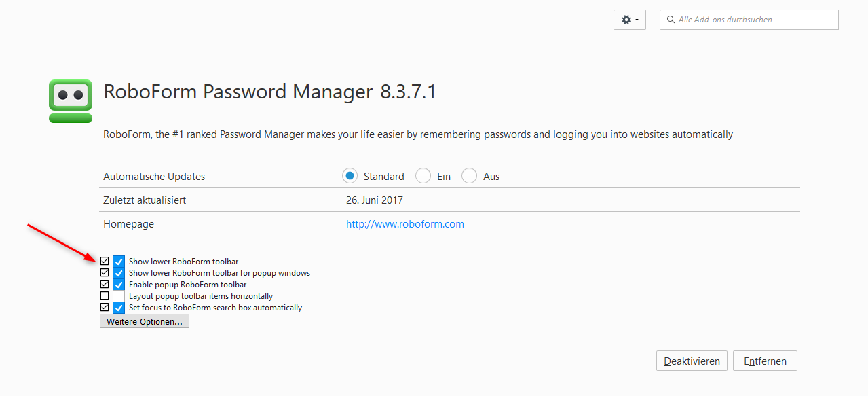The height and width of the screenshot is (396, 868).
Task: Click small empty checkbox beside 'Layout popup toolbar items'
Action: (x=105, y=295)
